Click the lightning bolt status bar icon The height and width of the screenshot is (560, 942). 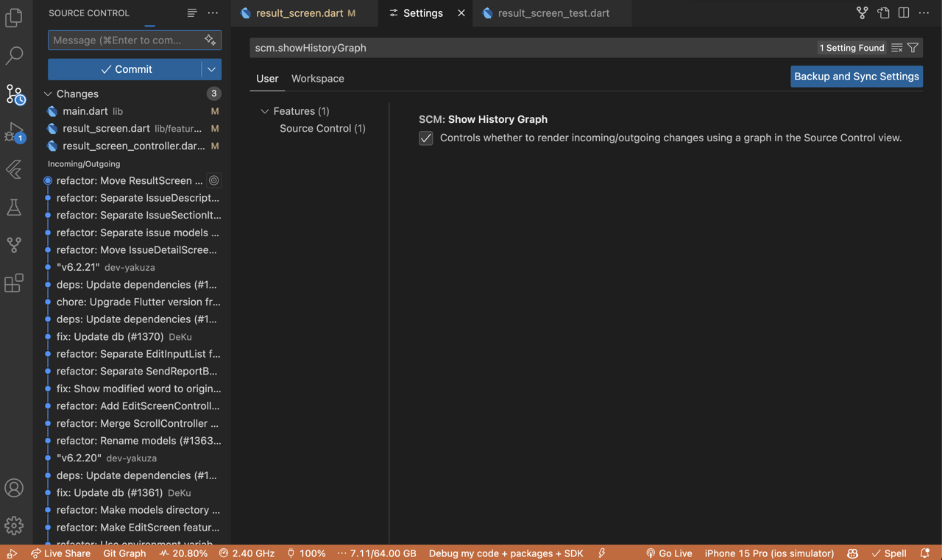tap(602, 553)
